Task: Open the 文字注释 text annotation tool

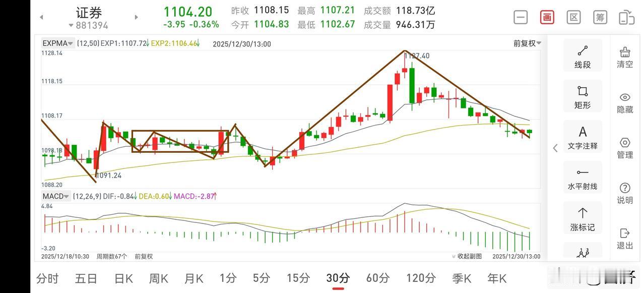Action: tap(582, 136)
